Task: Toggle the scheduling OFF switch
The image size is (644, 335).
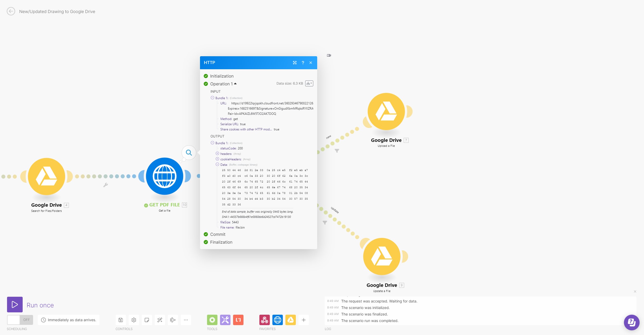Action: (x=20, y=320)
